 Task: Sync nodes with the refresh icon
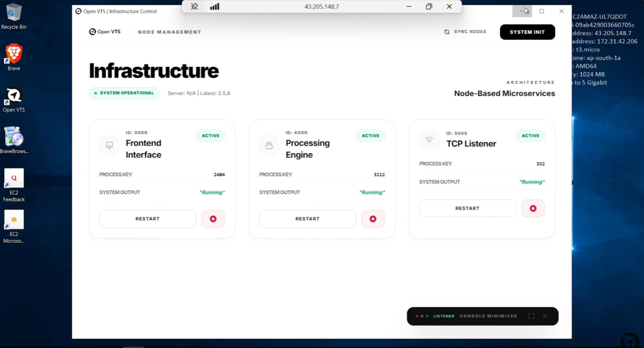point(447,32)
